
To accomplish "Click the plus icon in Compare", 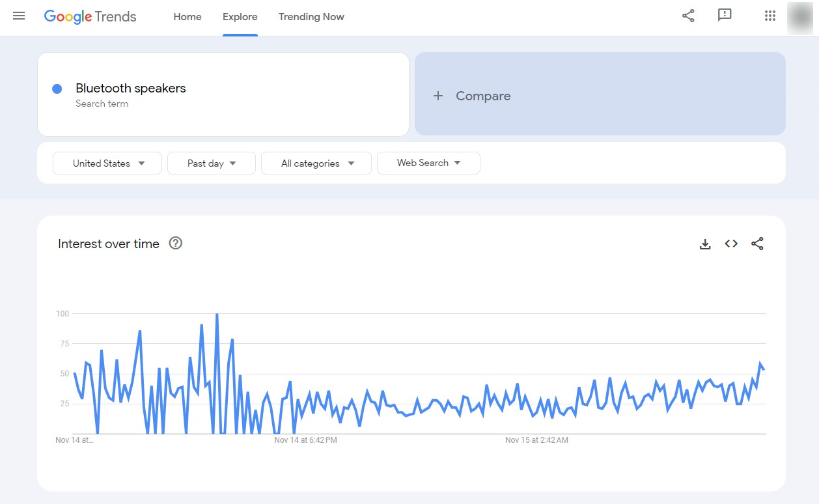I will 438,96.
